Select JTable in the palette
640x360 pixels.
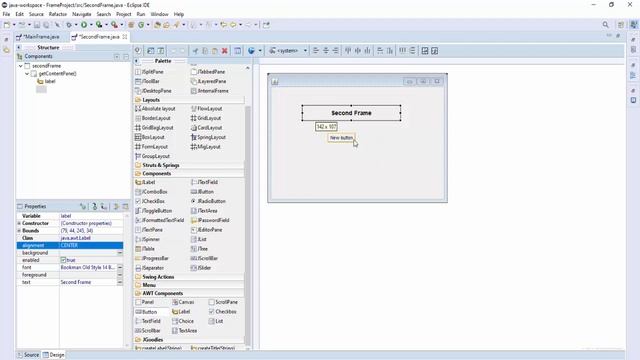tap(145, 249)
